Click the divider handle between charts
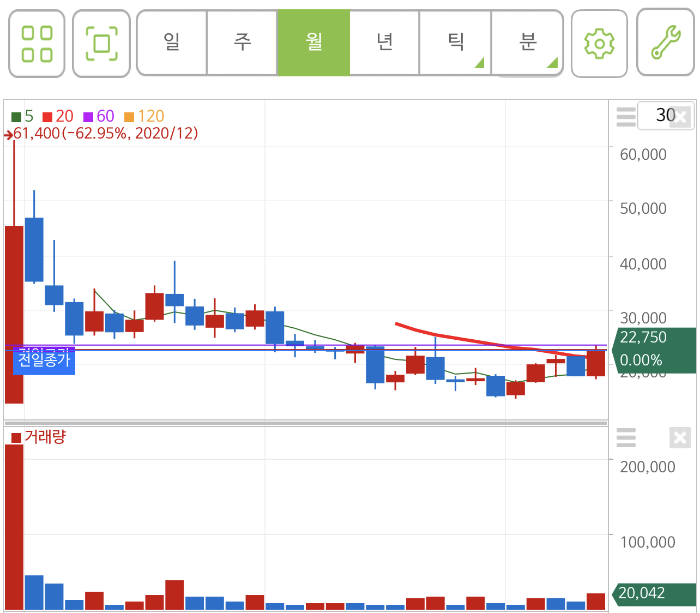Screen dimensions: 700x613 click(x=306, y=423)
